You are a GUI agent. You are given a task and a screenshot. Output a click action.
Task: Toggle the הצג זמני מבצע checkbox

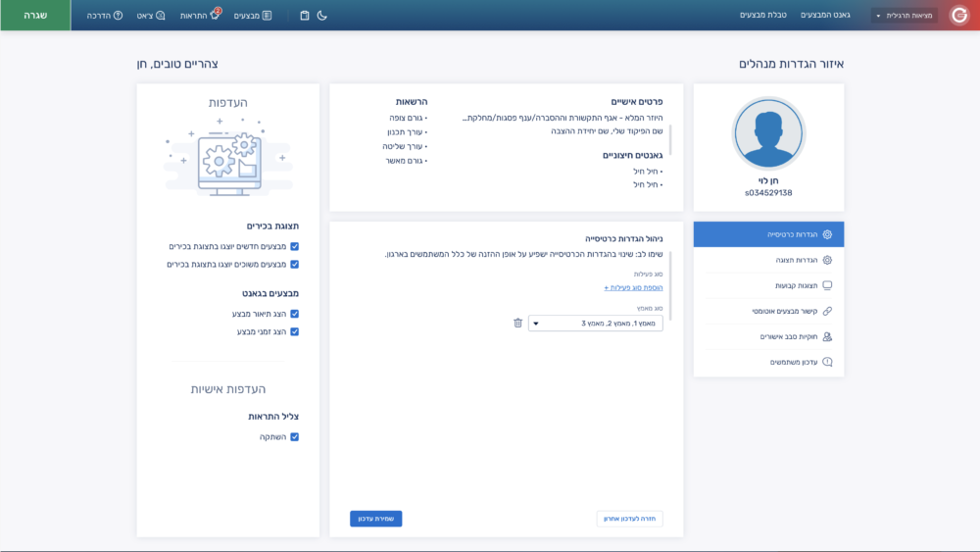click(x=294, y=332)
